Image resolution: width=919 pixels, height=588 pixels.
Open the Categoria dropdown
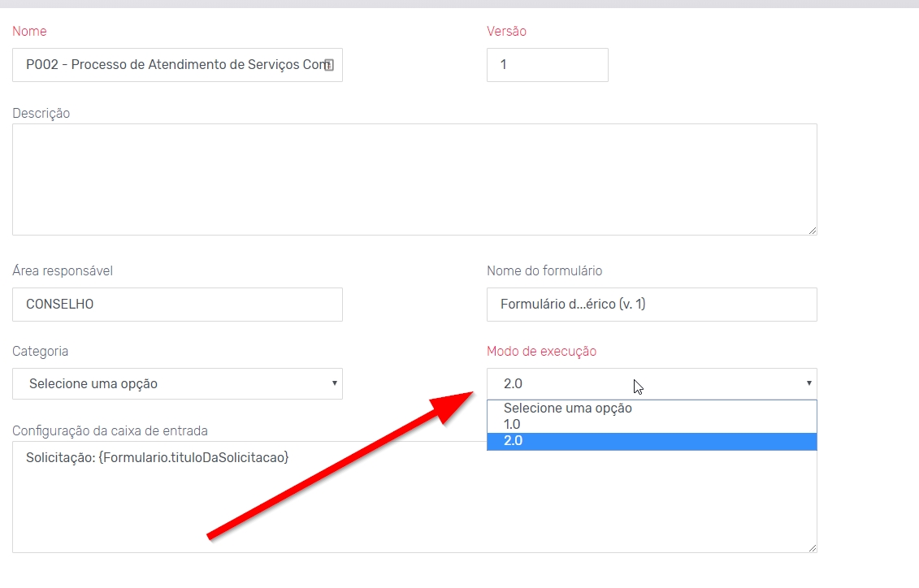177,383
